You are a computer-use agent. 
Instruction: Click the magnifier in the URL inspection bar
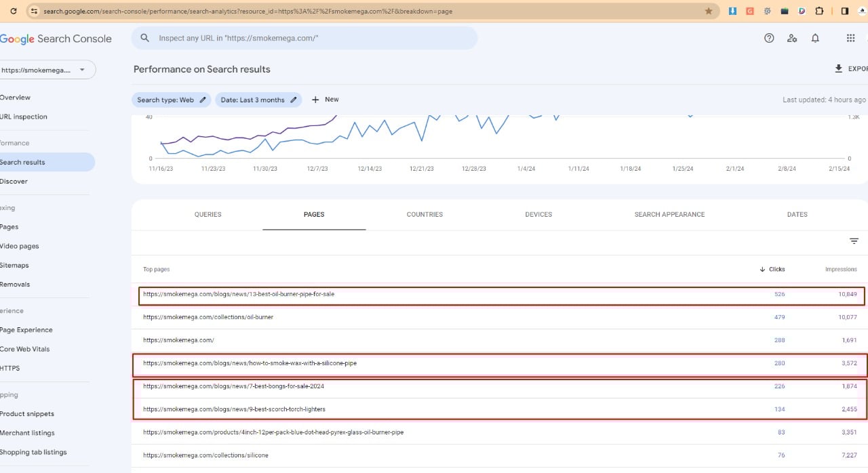coord(145,38)
